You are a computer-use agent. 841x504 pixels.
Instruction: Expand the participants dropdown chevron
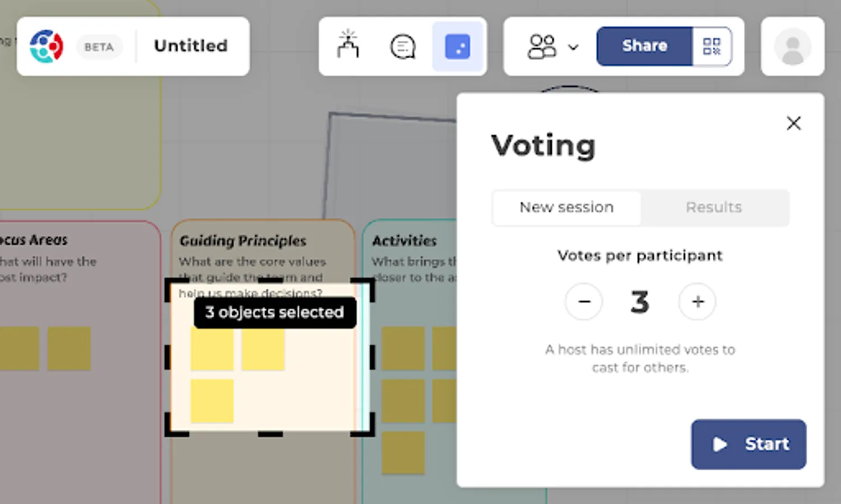(x=573, y=47)
